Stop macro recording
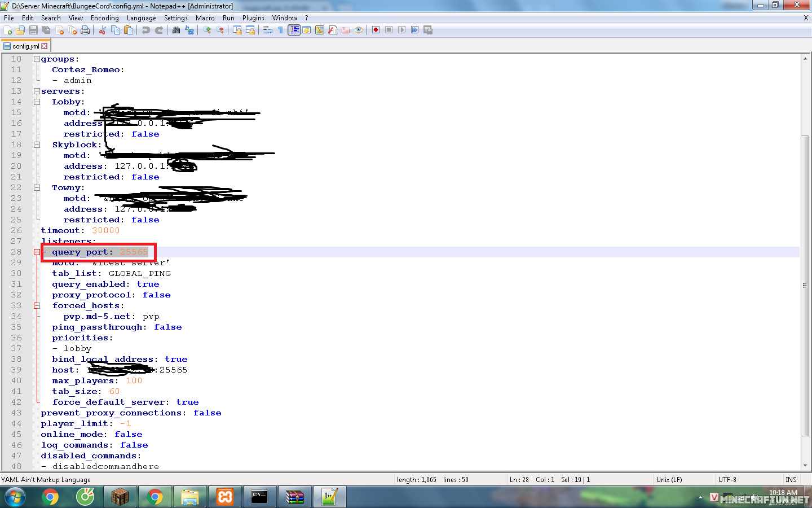 [389, 30]
